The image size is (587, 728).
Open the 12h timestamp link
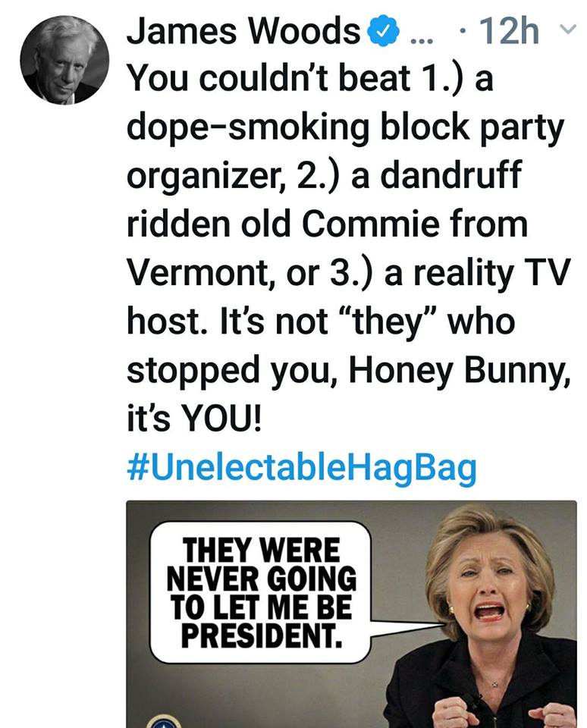510,33
